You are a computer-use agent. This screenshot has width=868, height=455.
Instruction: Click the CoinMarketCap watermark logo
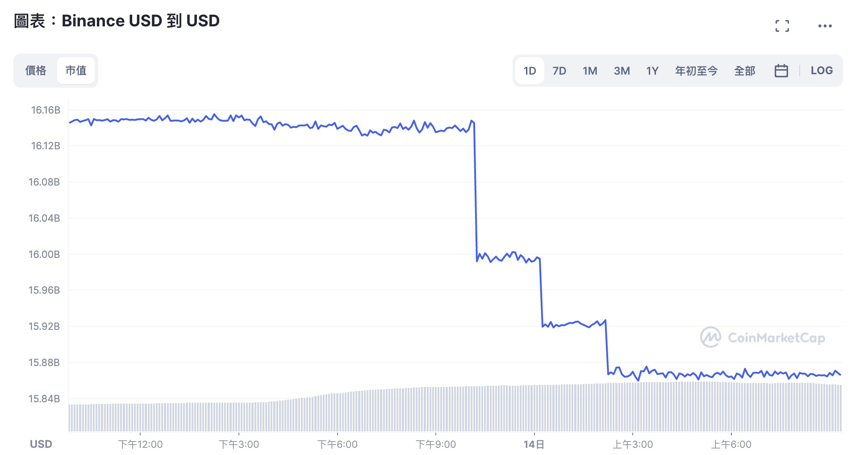[x=763, y=337]
